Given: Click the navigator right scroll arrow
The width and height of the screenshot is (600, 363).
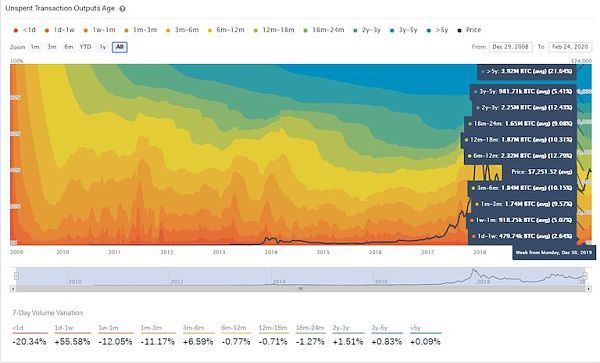Looking at the screenshot, I should point(589,289).
